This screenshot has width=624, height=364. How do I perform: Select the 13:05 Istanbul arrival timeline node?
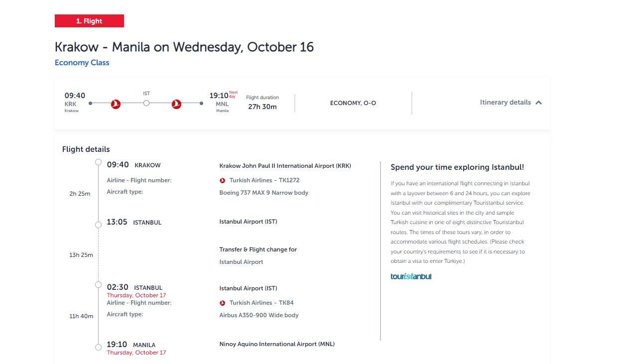tap(98, 225)
